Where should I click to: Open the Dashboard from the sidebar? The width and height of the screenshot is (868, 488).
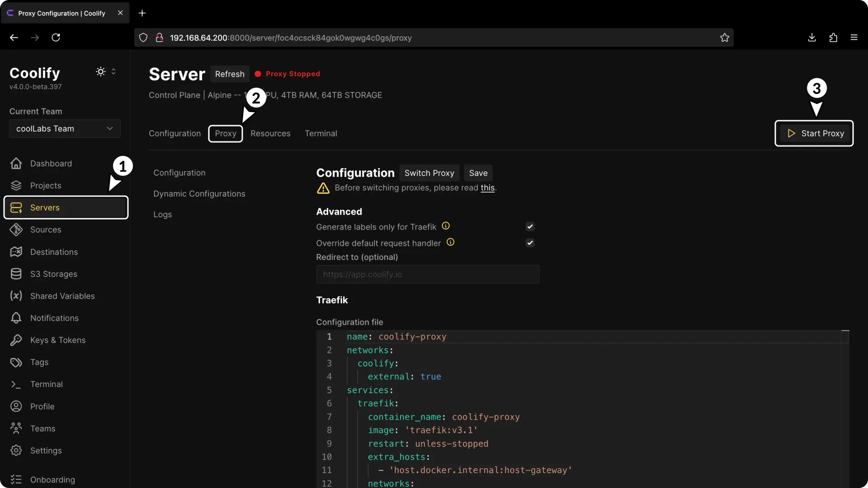51,164
